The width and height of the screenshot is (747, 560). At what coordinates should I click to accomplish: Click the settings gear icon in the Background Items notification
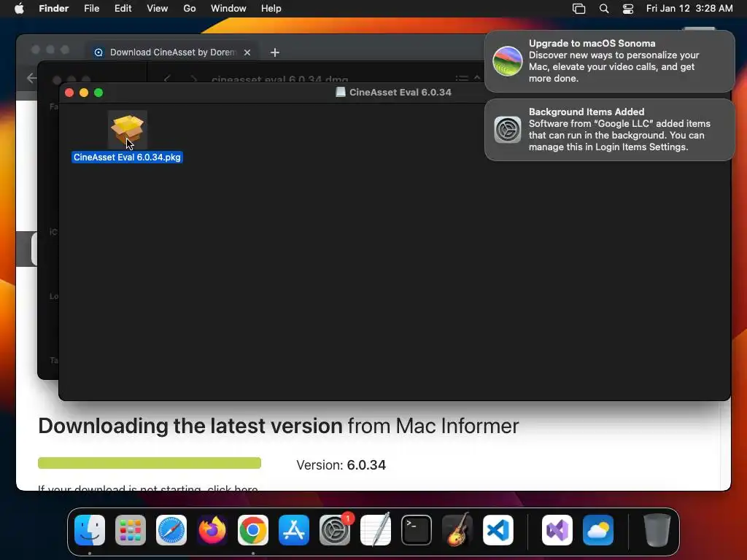[508, 130]
